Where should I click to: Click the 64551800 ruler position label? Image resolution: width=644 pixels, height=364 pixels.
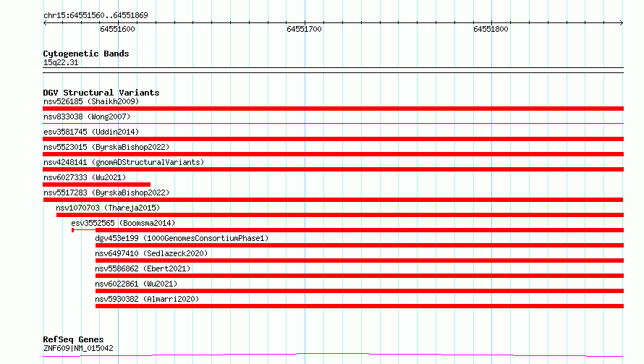tap(491, 29)
